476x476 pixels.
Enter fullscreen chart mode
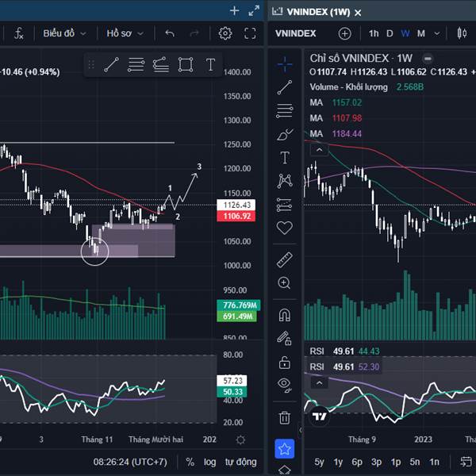point(250,33)
